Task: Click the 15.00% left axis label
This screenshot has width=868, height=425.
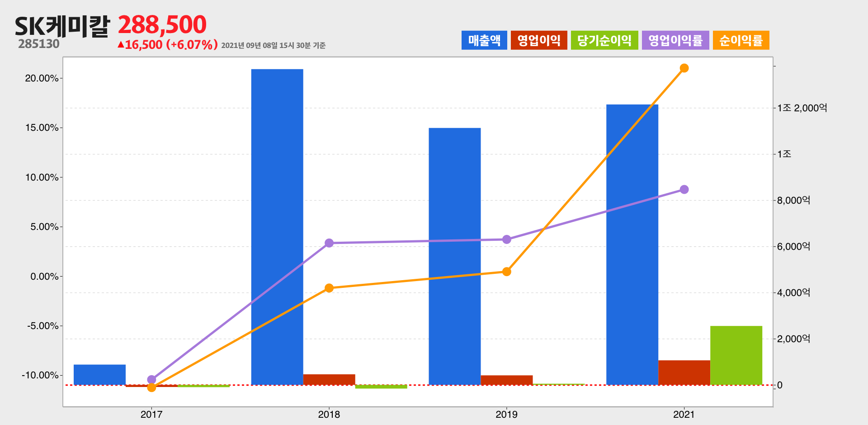Action: [x=42, y=128]
